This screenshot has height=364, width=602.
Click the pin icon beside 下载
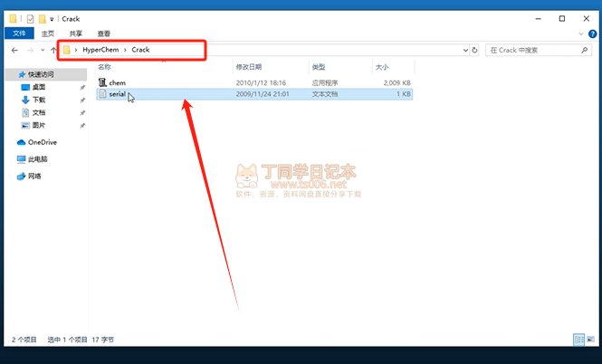82,101
